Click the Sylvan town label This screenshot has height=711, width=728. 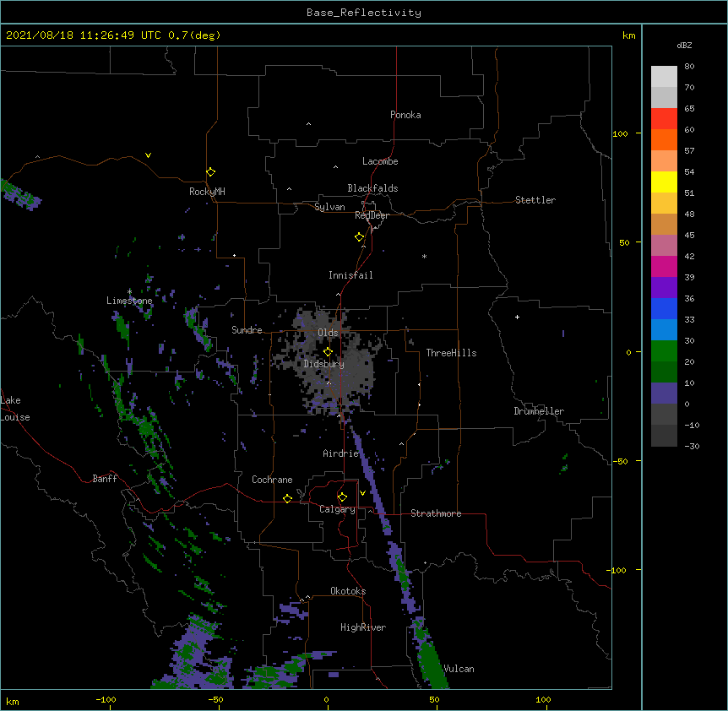(329, 207)
